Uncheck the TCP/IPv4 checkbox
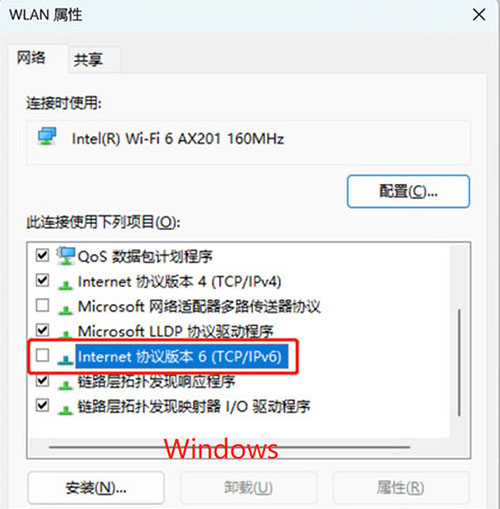This screenshot has width=500, height=509. [x=42, y=280]
